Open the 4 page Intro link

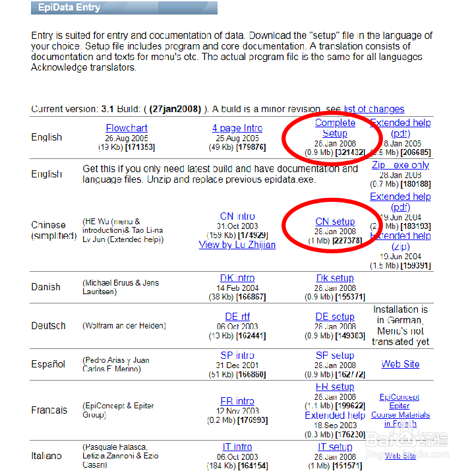click(237, 128)
